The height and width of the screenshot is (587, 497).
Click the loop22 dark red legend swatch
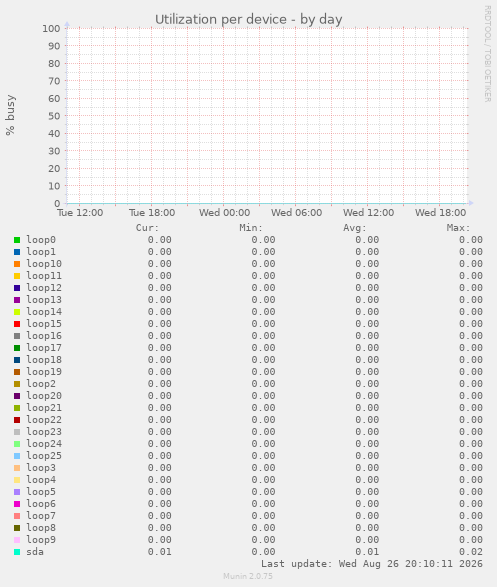pyautogui.click(x=17, y=420)
